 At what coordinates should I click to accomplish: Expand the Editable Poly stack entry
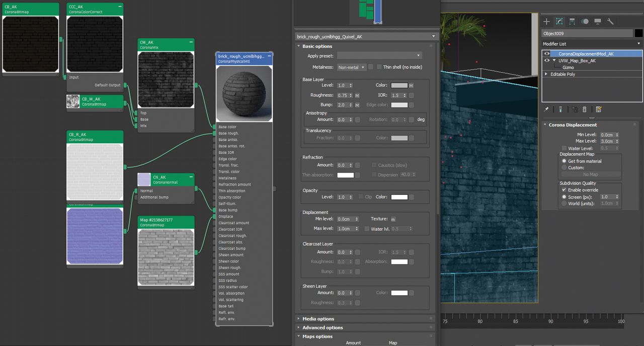point(546,74)
